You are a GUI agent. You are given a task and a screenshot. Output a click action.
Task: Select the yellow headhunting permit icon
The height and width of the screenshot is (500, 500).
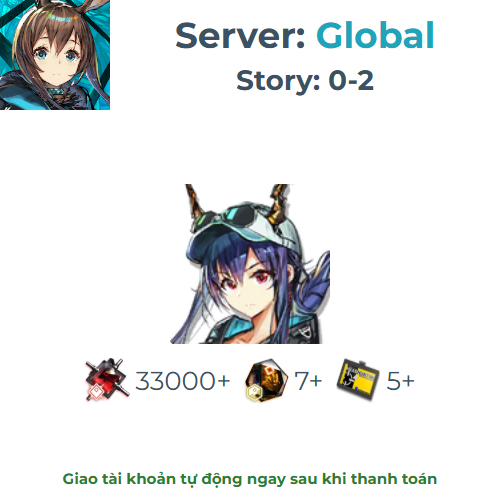coord(358,379)
